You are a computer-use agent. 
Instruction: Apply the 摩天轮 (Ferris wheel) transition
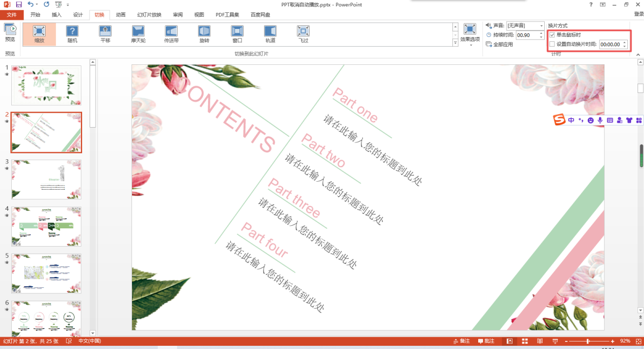pyautogui.click(x=138, y=34)
